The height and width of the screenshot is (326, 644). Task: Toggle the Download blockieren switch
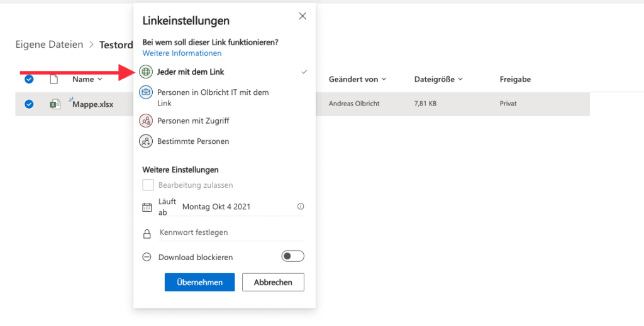(292, 256)
